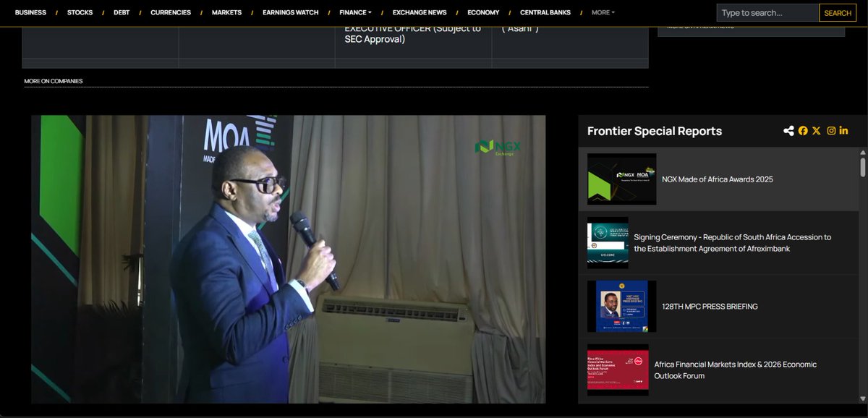
Task: Click the 'Frontier Special Reports' heading
Action: 655,131
